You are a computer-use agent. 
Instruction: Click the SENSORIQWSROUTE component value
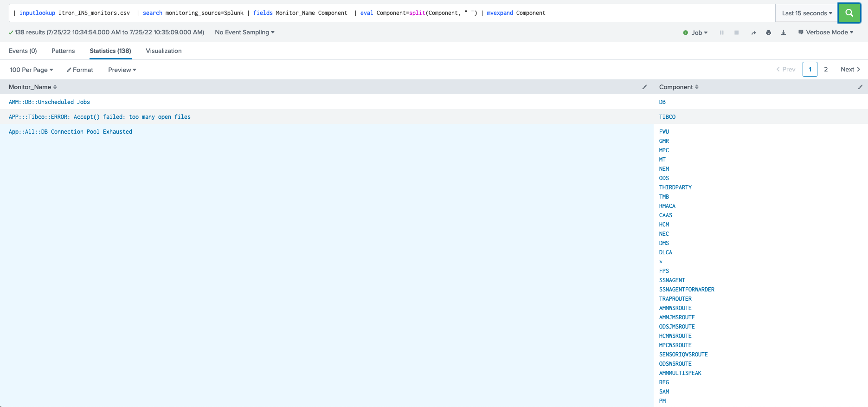click(683, 354)
